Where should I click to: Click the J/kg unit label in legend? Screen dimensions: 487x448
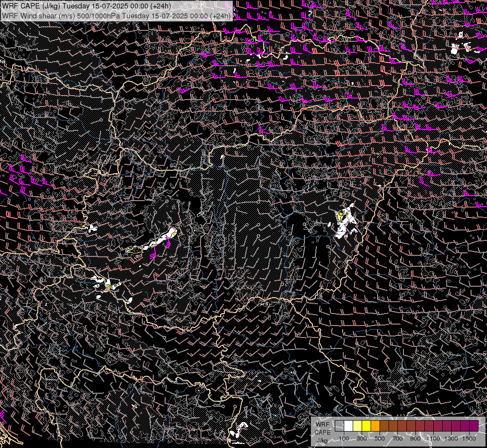(x=322, y=440)
